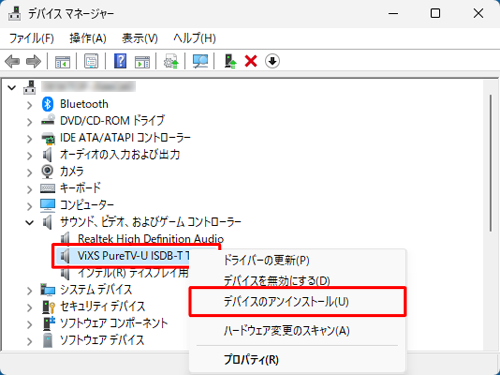500x375 pixels.
Task: Click the vertical scrollbar thumb
Action: [x=490, y=163]
